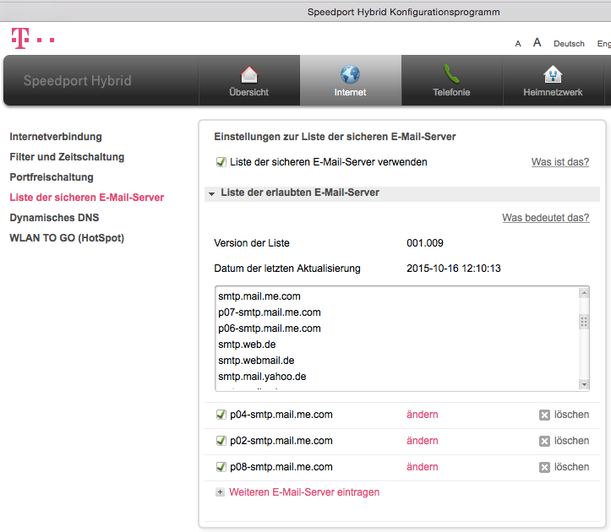The height and width of the screenshot is (532, 611).
Task: Click delete X icon for p02-smtp.mail.me.com
Action: [x=544, y=441]
